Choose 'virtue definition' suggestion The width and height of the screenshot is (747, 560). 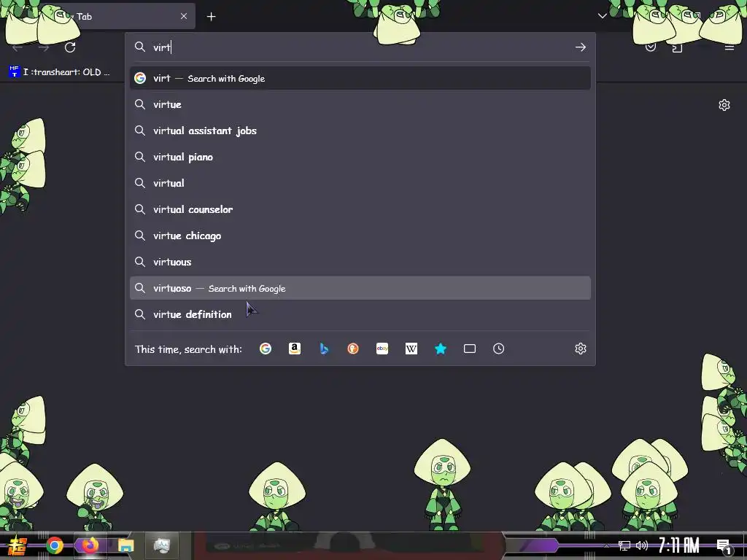pos(360,314)
